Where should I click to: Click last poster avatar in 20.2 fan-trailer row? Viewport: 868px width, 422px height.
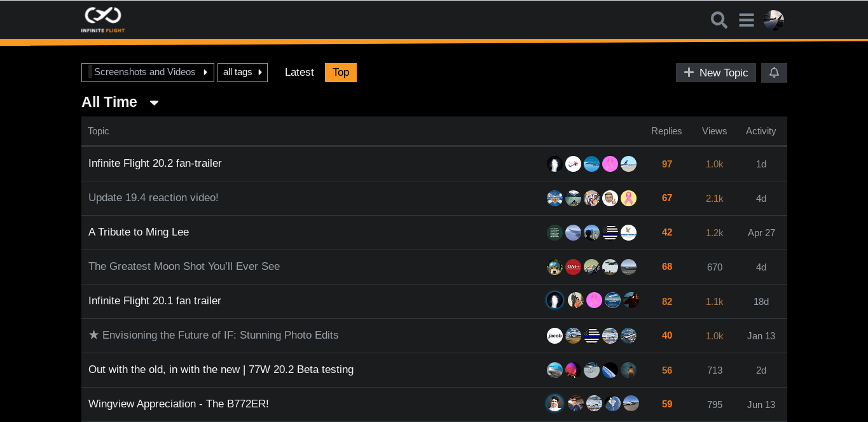[628, 164]
